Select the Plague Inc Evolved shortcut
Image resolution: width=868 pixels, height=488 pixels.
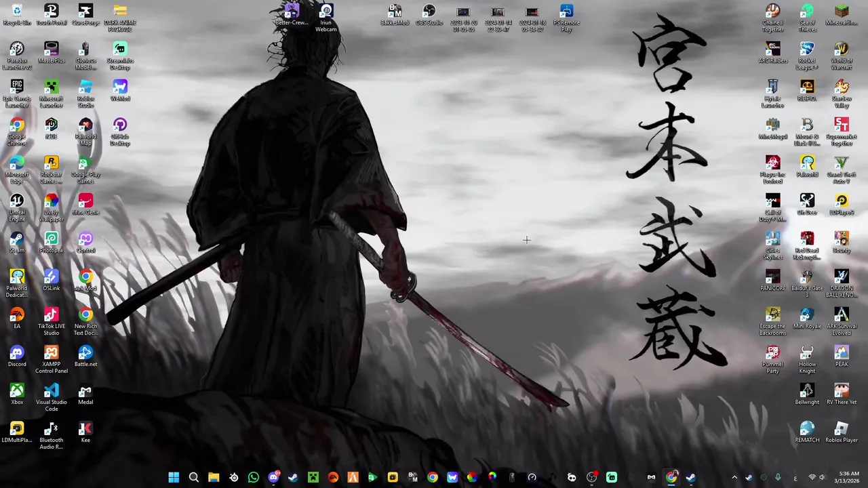(772, 170)
